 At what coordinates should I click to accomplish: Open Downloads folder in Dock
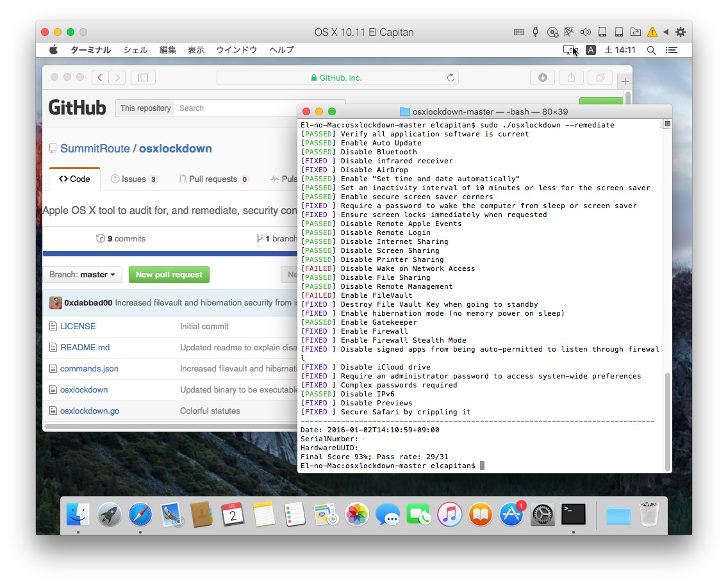(x=618, y=515)
